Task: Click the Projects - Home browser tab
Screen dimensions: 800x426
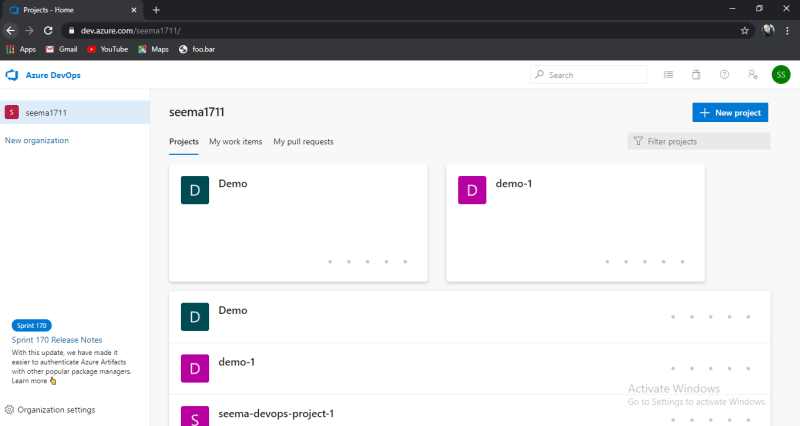Action: (x=73, y=10)
